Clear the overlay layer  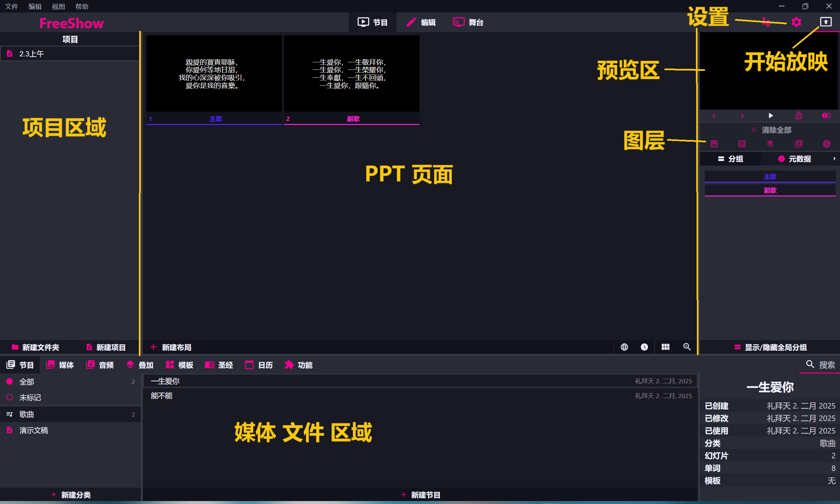click(770, 144)
